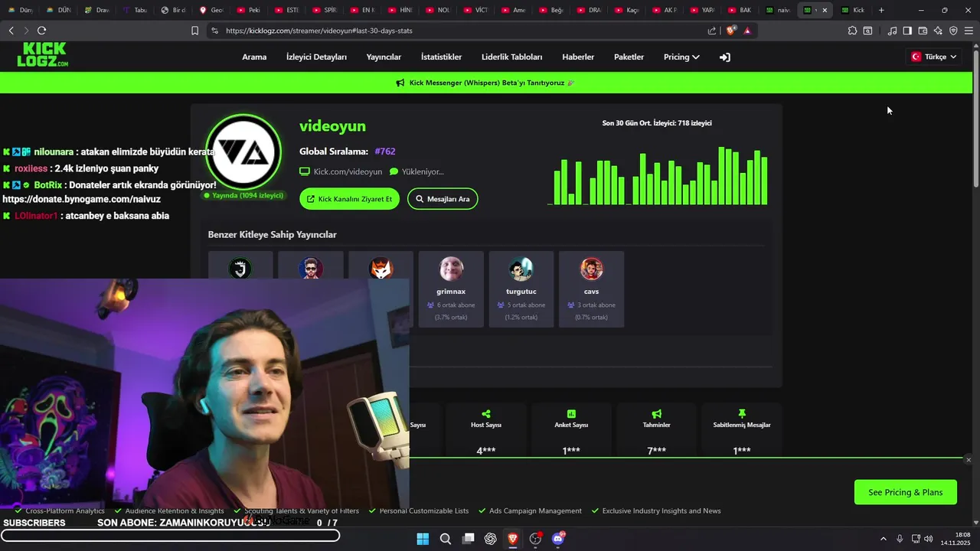Click the Brave VPN shield icon
The image size is (980, 551).
953,31
